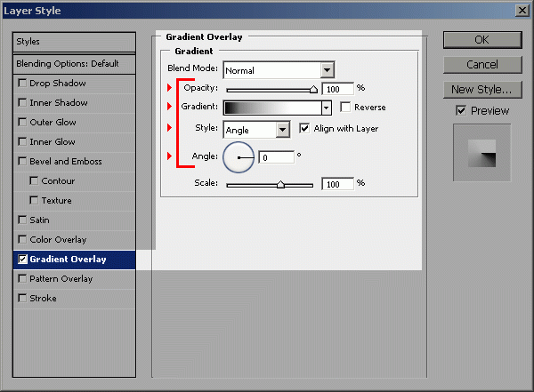Click the gradient preview thumbnail
The width and height of the screenshot is (534, 392).
(481, 153)
